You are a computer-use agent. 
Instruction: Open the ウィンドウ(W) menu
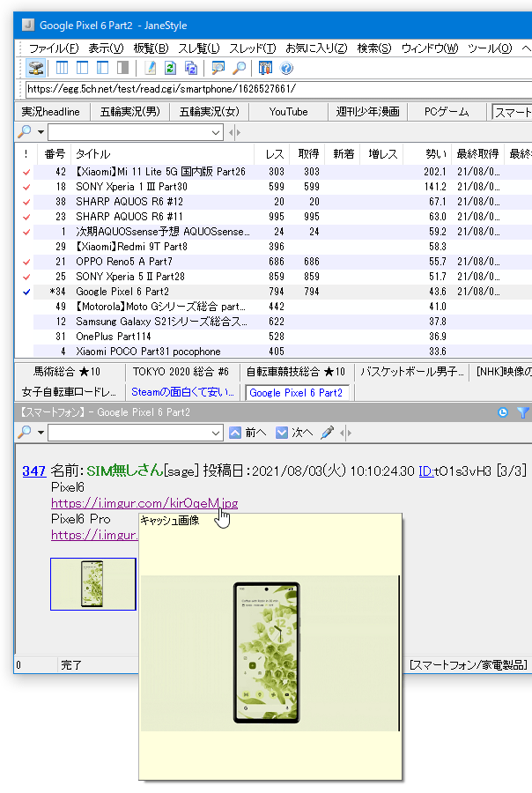(x=429, y=48)
